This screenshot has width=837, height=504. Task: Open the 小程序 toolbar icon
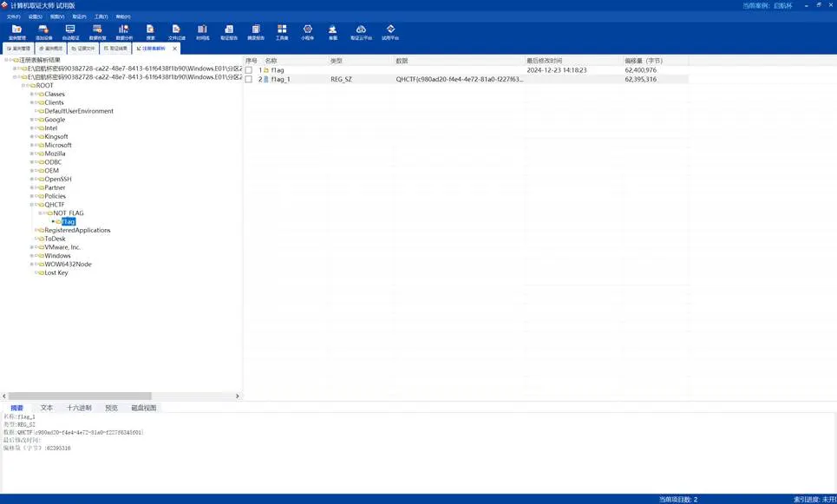pos(307,32)
